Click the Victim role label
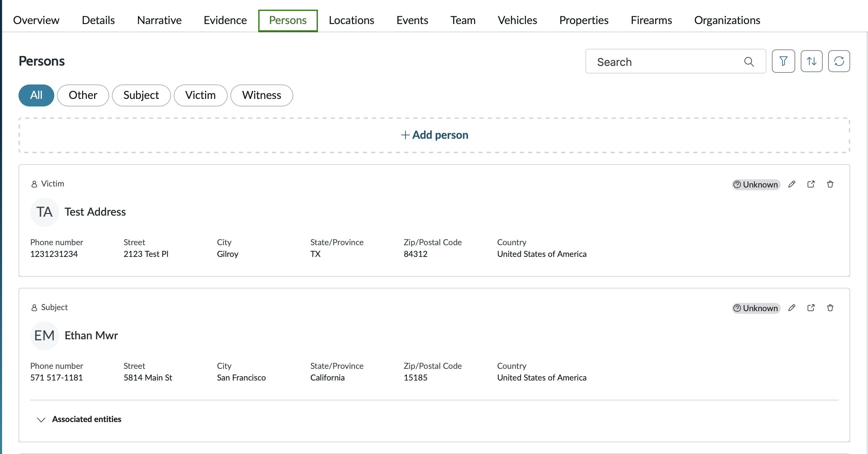 pyautogui.click(x=53, y=184)
